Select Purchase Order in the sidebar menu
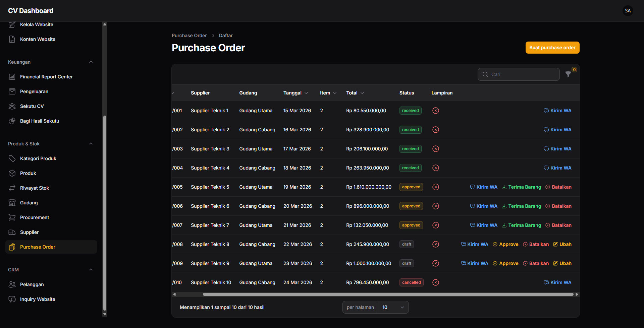This screenshot has width=644, height=328. [x=38, y=247]
